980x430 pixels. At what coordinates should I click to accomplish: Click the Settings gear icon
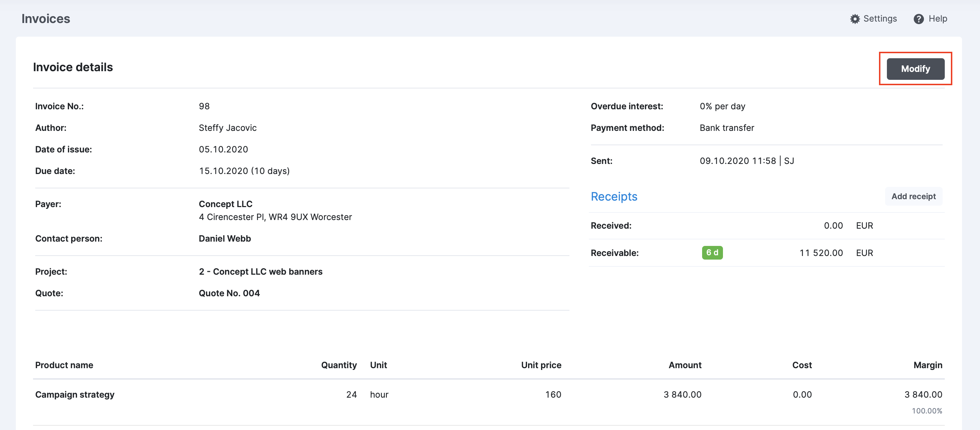[855, 19]
